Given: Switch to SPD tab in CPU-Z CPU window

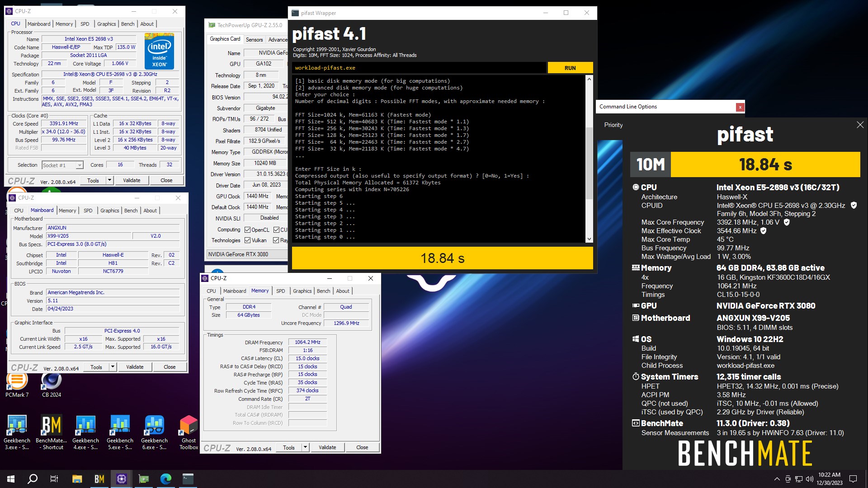Looking at the screenshot, I should [85, 24].
